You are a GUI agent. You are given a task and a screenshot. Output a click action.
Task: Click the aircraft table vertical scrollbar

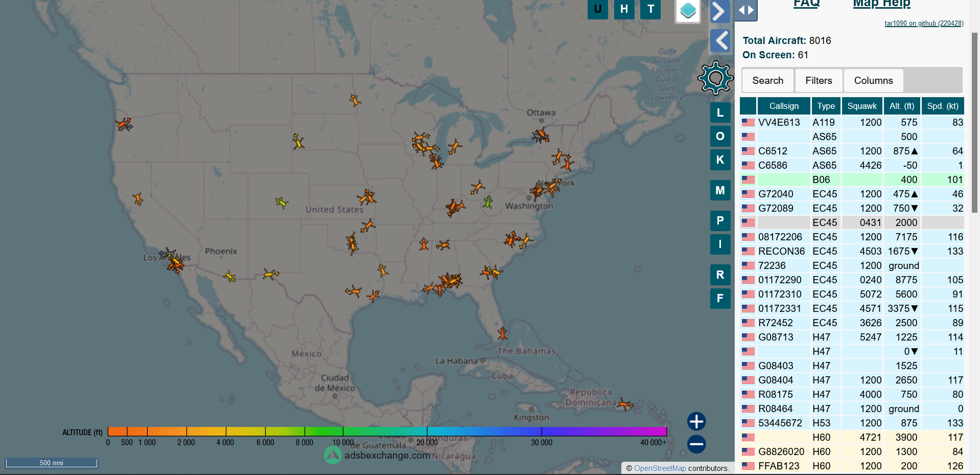[x=974, y=123]
